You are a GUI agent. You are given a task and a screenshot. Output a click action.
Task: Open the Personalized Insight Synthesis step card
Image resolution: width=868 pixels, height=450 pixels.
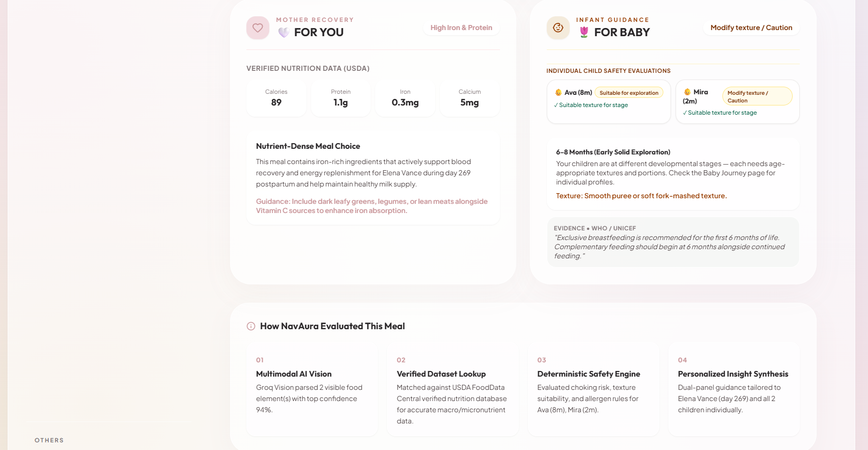(734, 389)
